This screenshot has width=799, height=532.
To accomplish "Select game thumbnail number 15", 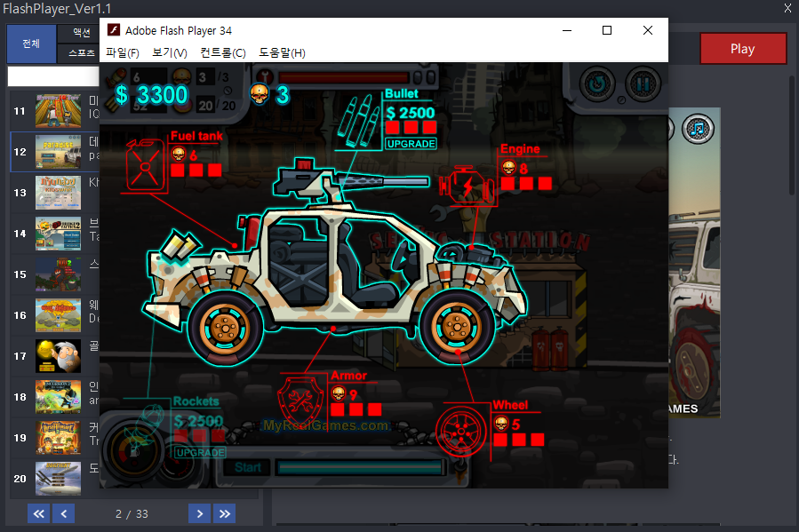I will coord(58,274).
